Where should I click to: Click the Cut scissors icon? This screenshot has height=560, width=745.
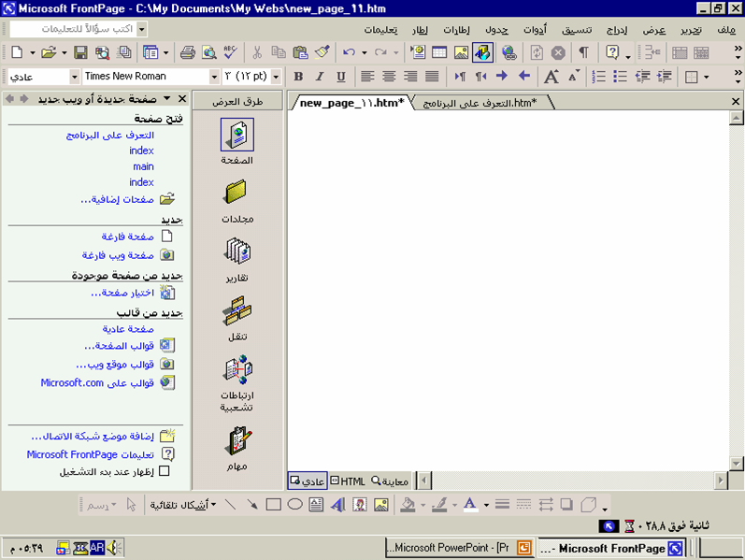pos(257,52)
